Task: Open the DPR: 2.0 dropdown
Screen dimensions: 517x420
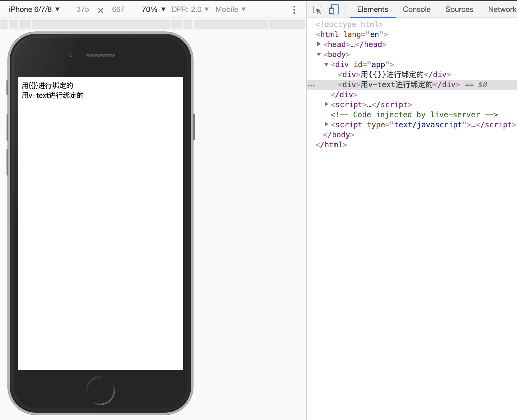Action: (x=190, y=9)
